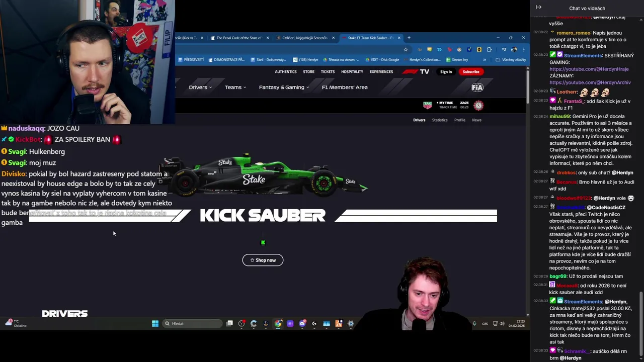This screenshot has width=644, height=362.
Task: Open the Herdyn's Collection bookmark
Action: [x=422, y=59]
